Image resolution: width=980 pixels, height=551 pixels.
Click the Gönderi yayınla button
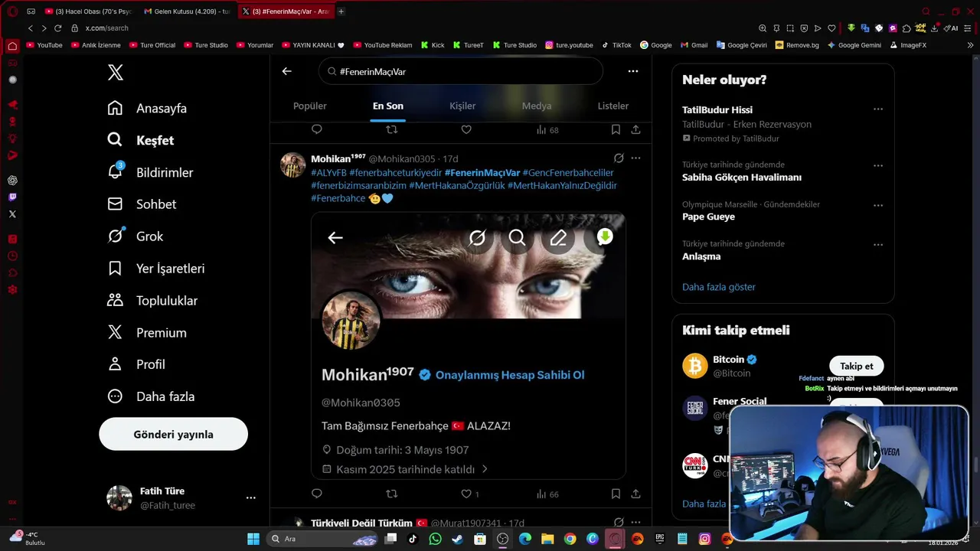pos(173,434)
